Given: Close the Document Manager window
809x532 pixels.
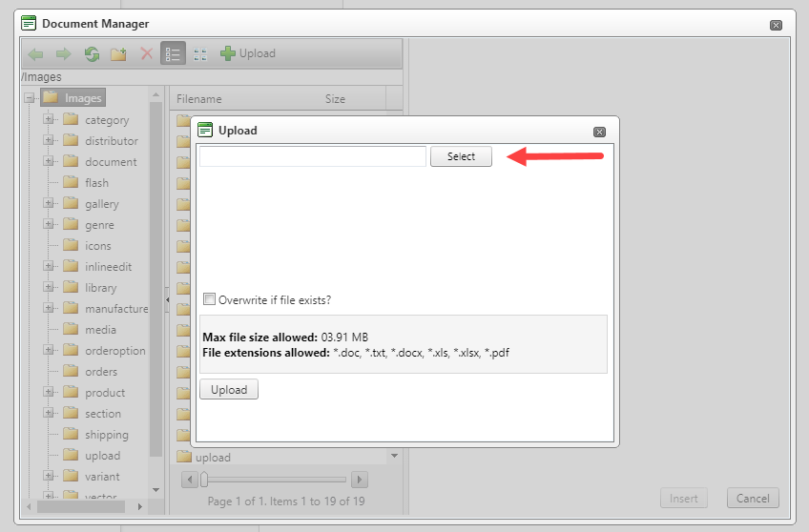Looking at the screenshot, I should point(776,25).
